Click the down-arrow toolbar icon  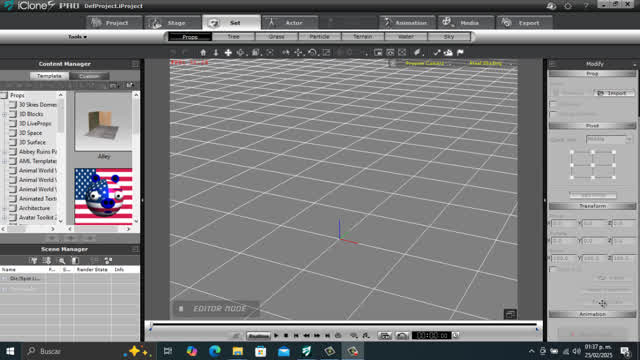(x=216, y=52)
